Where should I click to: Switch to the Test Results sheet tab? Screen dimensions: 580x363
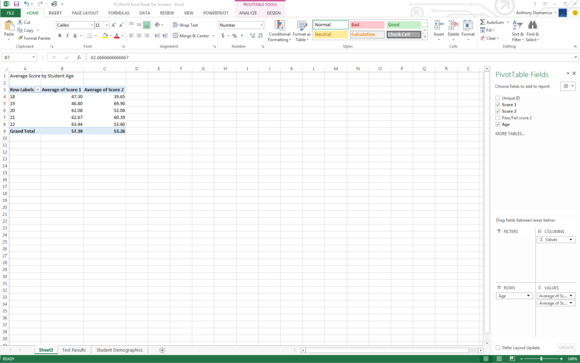click(74, 350)
